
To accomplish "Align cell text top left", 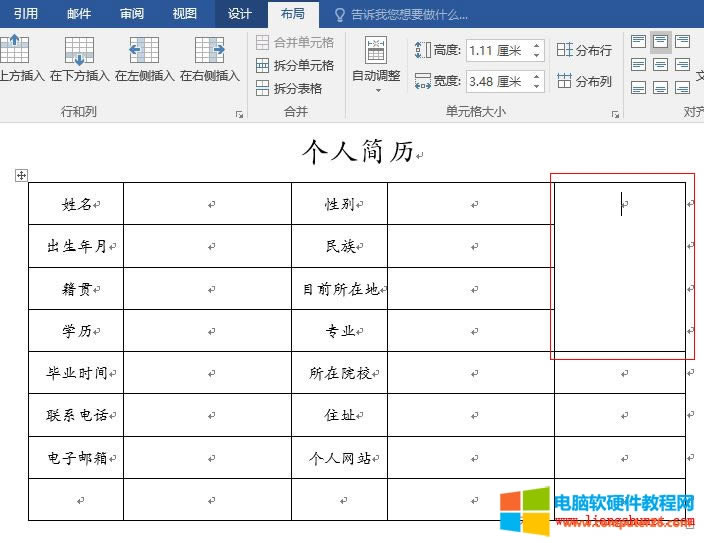I will 638,41.
